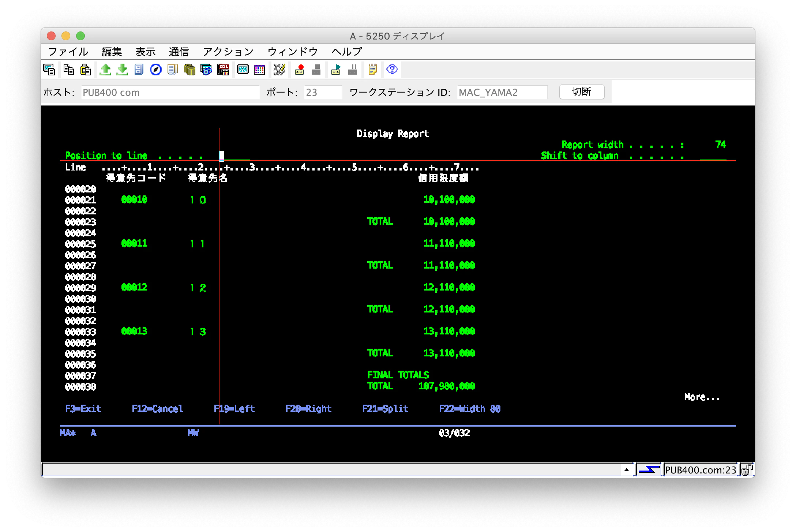Click the print screen icon in toolbar

click(x=49, y=70)
